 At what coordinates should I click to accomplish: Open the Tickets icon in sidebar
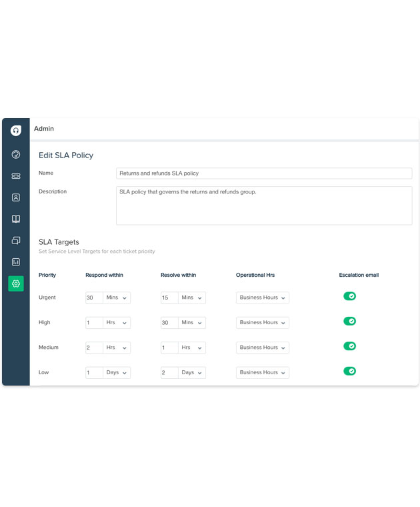[x=16, y=176]
